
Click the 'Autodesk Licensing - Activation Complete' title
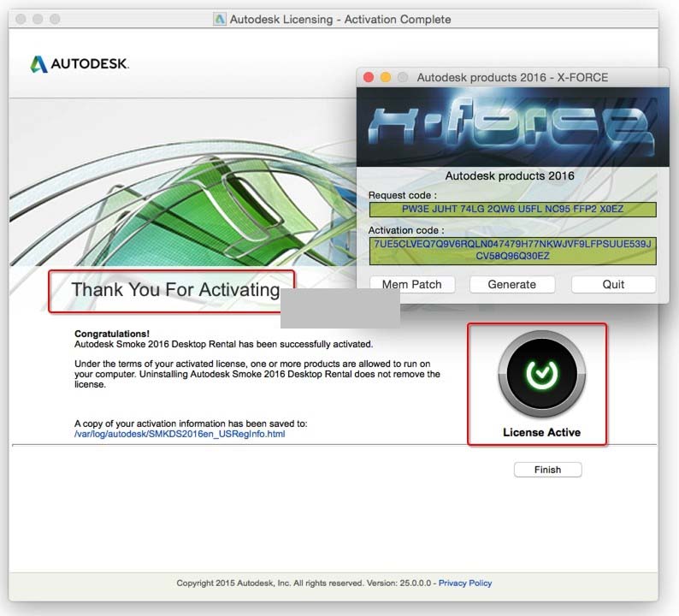pyautogui.click(x=340, y=20)
